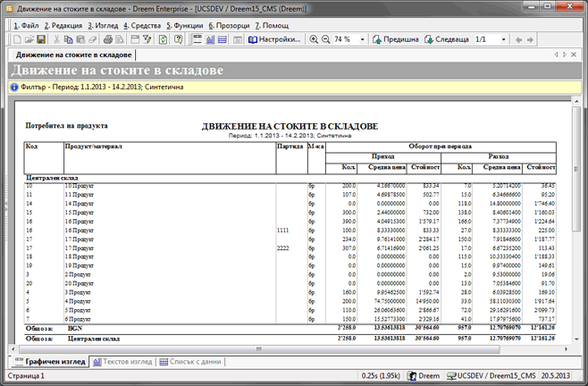This screenshot has width=588, height=386.
Task: Click vertical scrollbar up arrow
Action: coord(576,101)
